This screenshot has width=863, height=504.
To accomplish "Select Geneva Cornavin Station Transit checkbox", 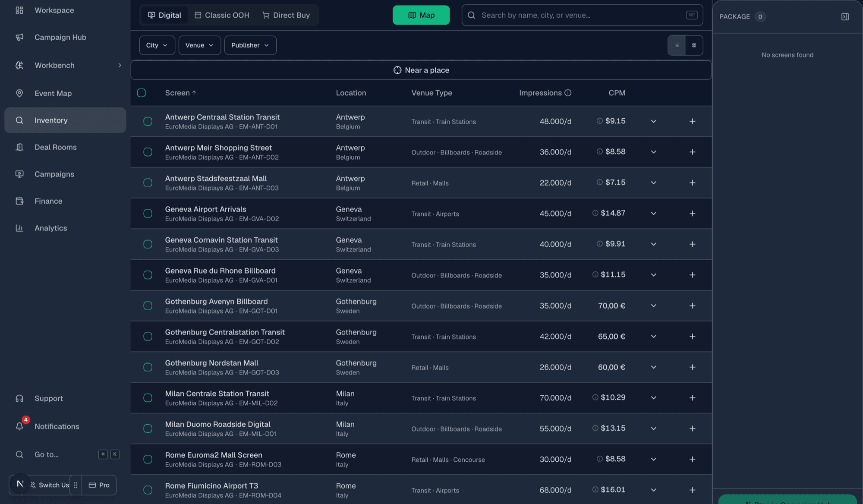I will 148,244.
